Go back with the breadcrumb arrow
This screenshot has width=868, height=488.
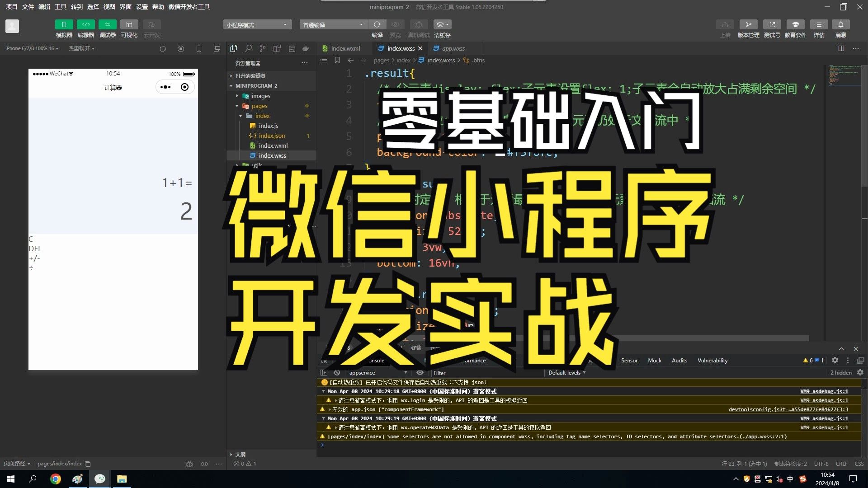[351, 60]
